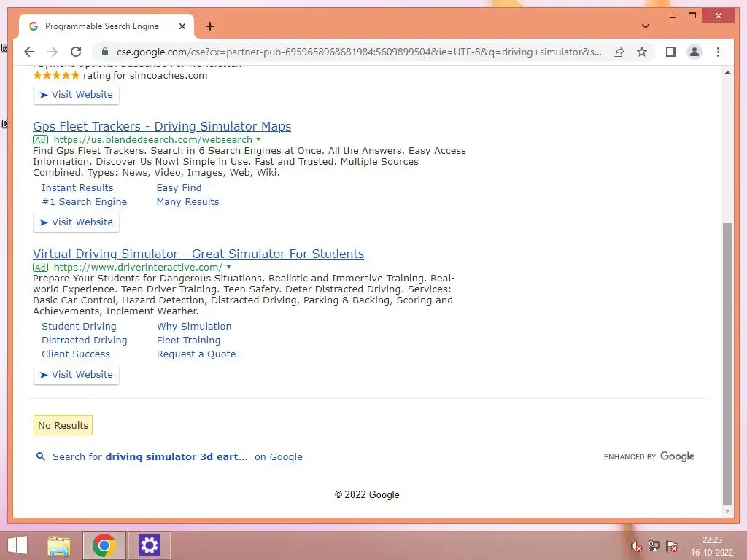Open the Fleet Training sitelink
This screenshot has height=560, width=747.
(189, 340)
